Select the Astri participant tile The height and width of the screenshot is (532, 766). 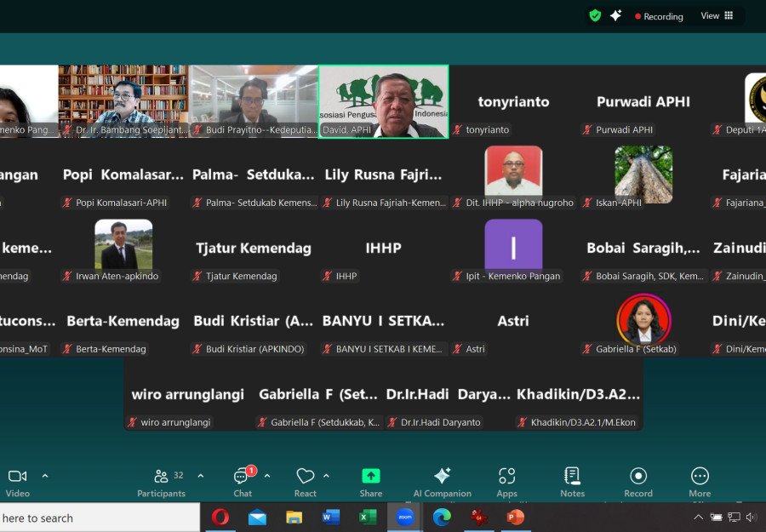[x=513, y=321]
